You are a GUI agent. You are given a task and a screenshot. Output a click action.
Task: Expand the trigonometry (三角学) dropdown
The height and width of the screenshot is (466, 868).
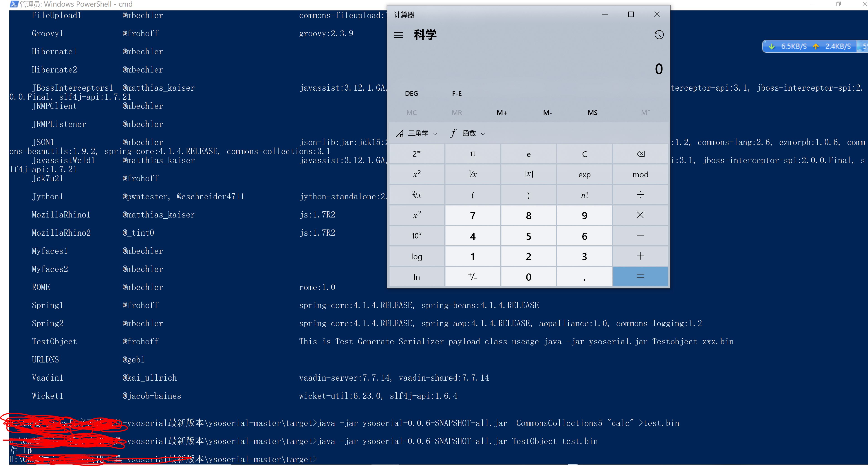pyautogui.click(x=417, y=133)
